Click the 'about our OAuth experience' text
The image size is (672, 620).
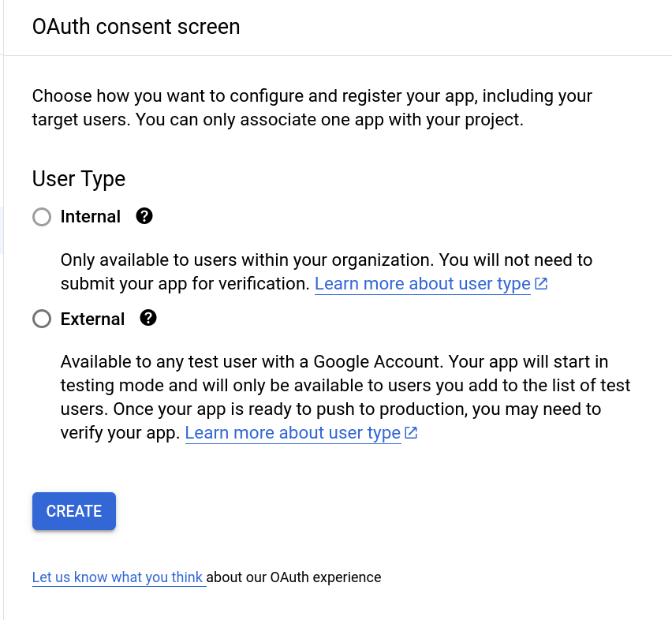(x=294, y=577)
